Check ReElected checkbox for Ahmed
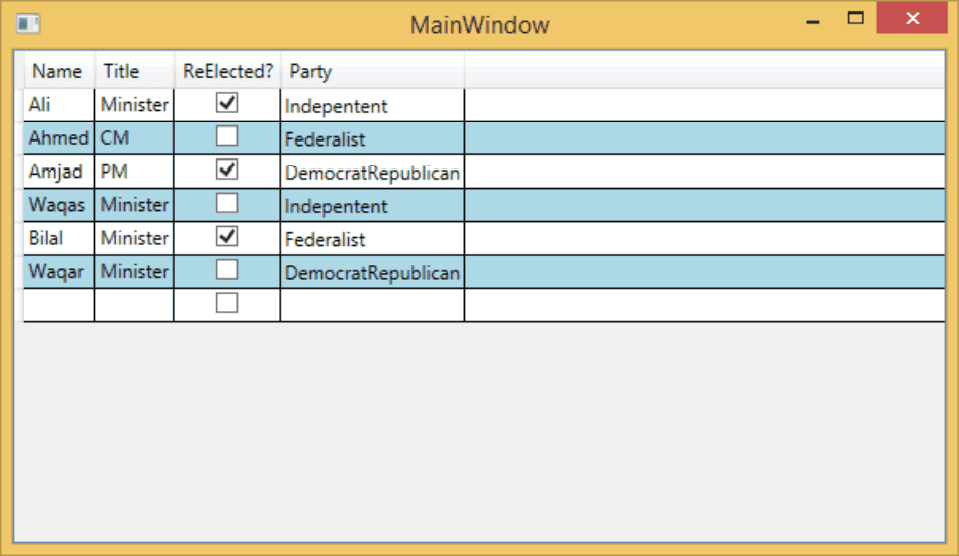 [227, 136]
